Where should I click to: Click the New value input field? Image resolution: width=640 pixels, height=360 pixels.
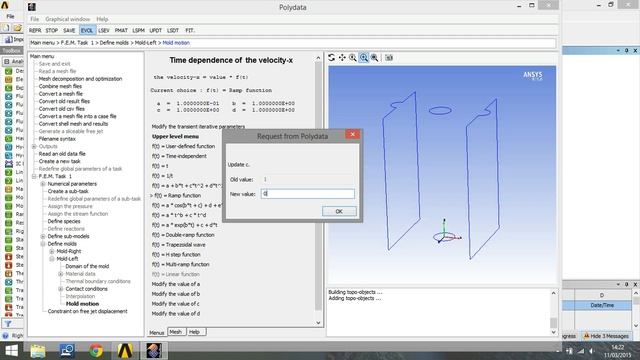308,194
